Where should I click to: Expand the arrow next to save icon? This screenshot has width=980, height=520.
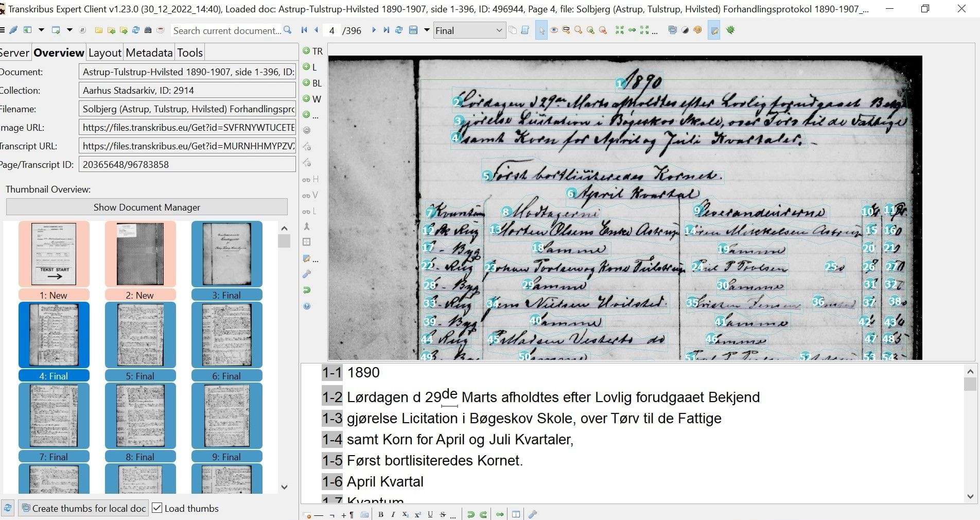[426, 30]
